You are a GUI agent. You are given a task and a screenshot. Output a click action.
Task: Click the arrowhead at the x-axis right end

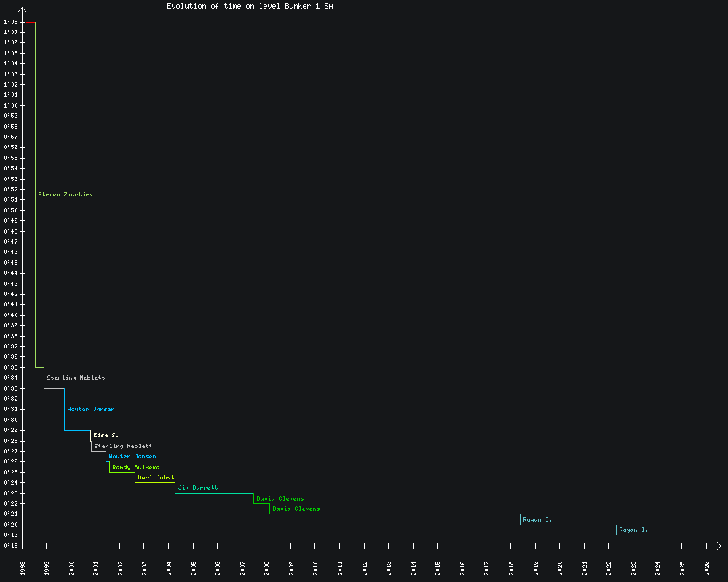pos(718,545)
